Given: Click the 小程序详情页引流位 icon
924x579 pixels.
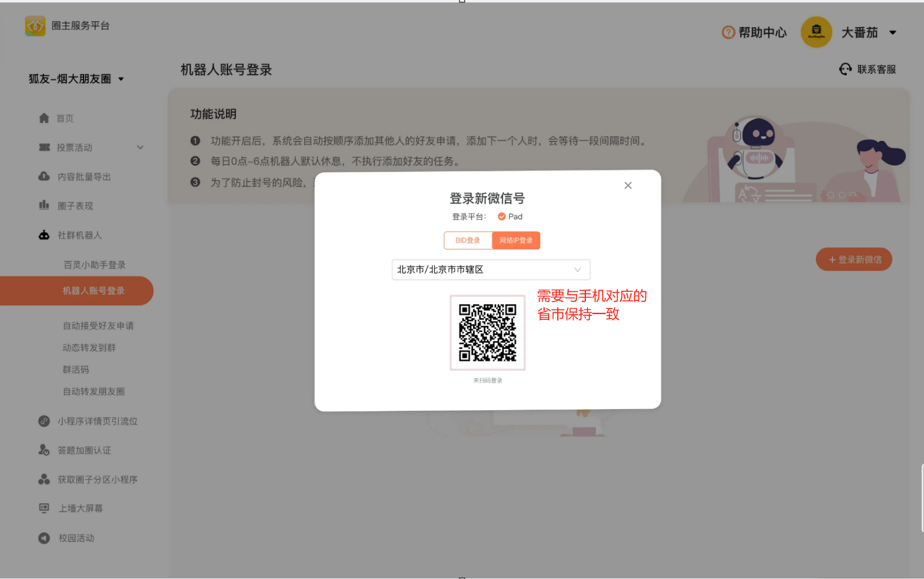Looking at the screenshot, I should 44,421.
